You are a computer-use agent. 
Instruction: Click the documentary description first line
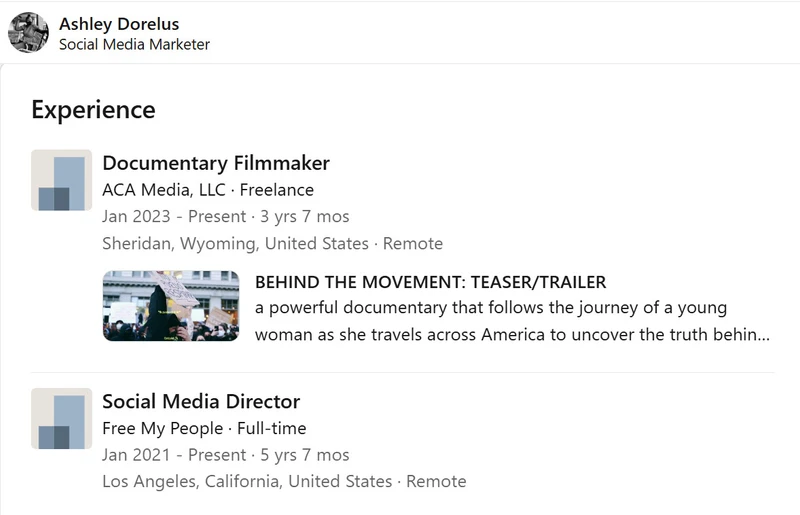491,308
